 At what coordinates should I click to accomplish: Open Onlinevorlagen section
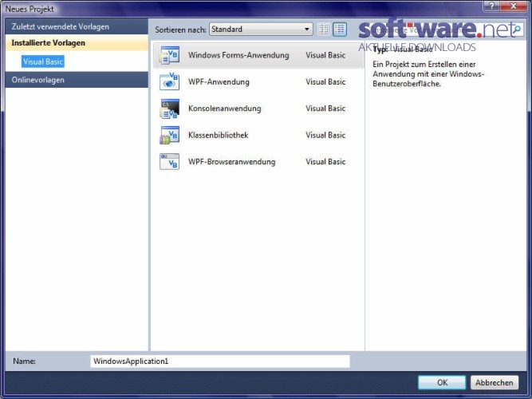(x=77, y=80)
